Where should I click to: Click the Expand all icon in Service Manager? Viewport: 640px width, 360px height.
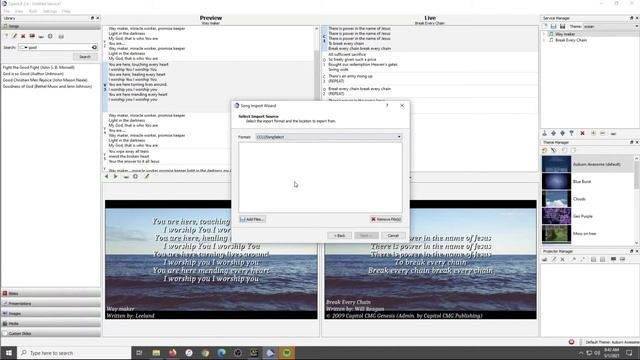pos(593,133)
